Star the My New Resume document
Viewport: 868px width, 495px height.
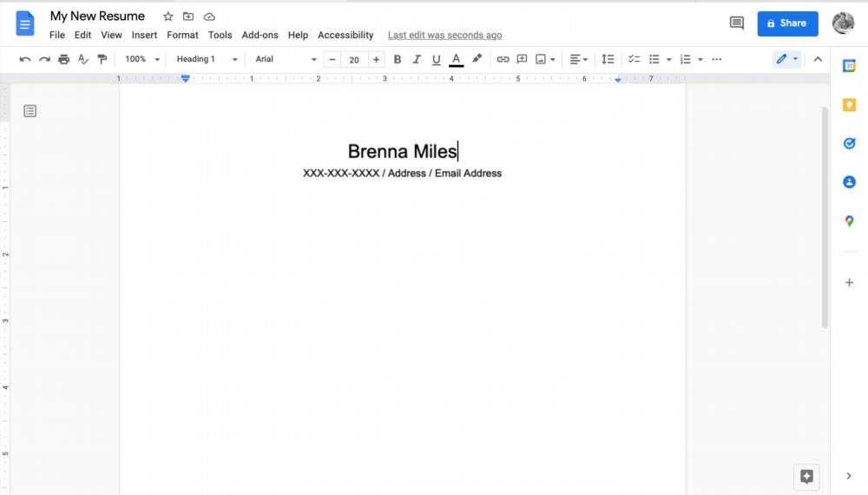[x=168, y=16]
